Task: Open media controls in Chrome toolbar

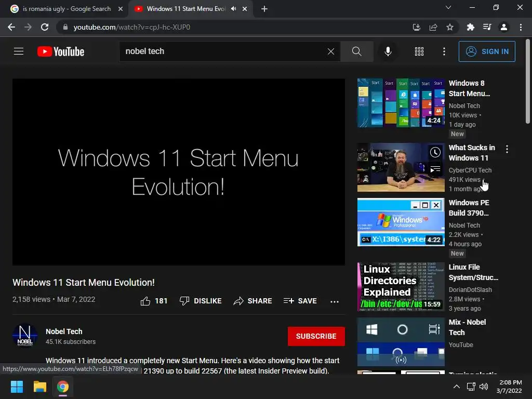Action: (487, 27)
